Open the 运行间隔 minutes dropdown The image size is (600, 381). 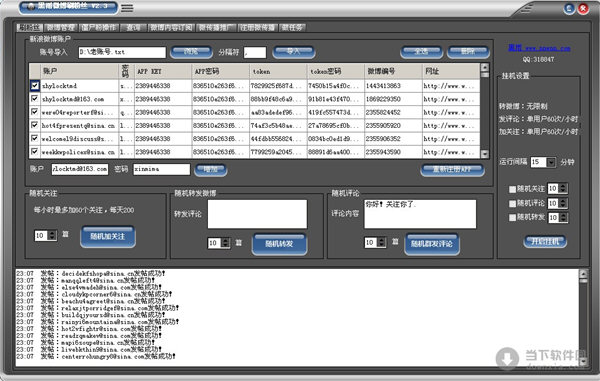coord(551,162)
